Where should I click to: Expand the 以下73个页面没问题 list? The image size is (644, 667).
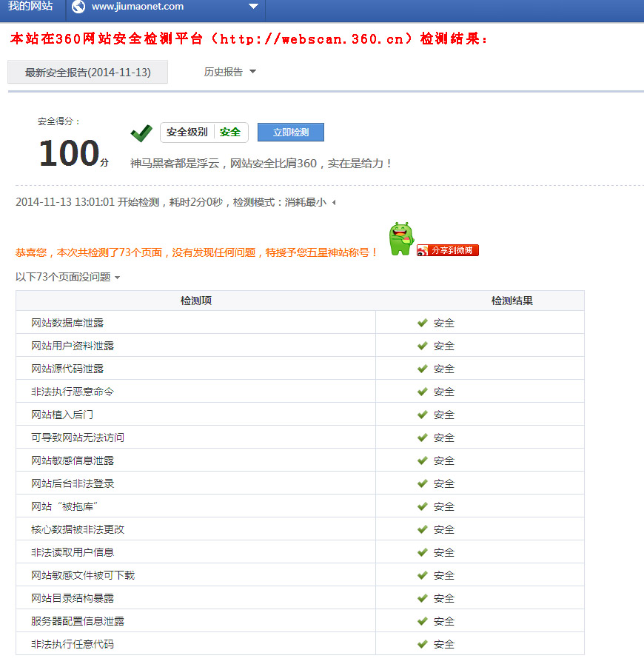click(68, 277)
